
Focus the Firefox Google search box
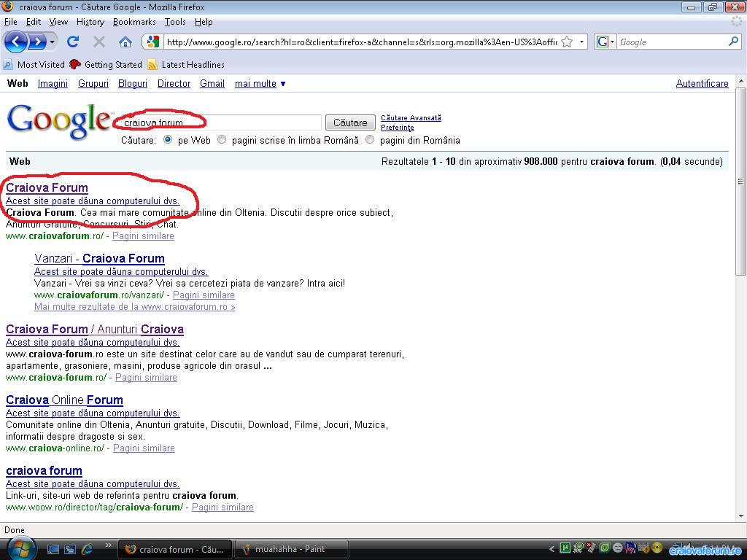(673, 42)
